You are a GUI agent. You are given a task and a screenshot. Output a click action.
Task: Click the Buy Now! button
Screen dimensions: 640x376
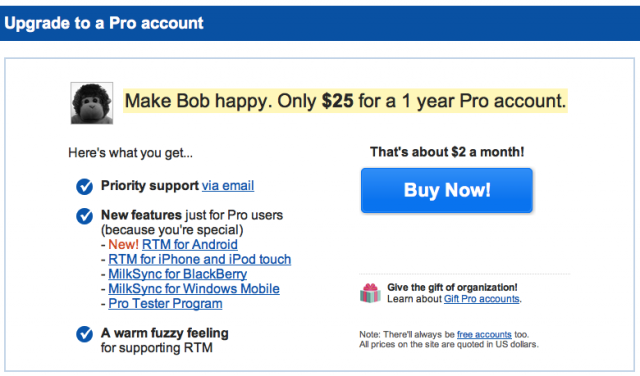pyautogui.click(x=447, y=190)
